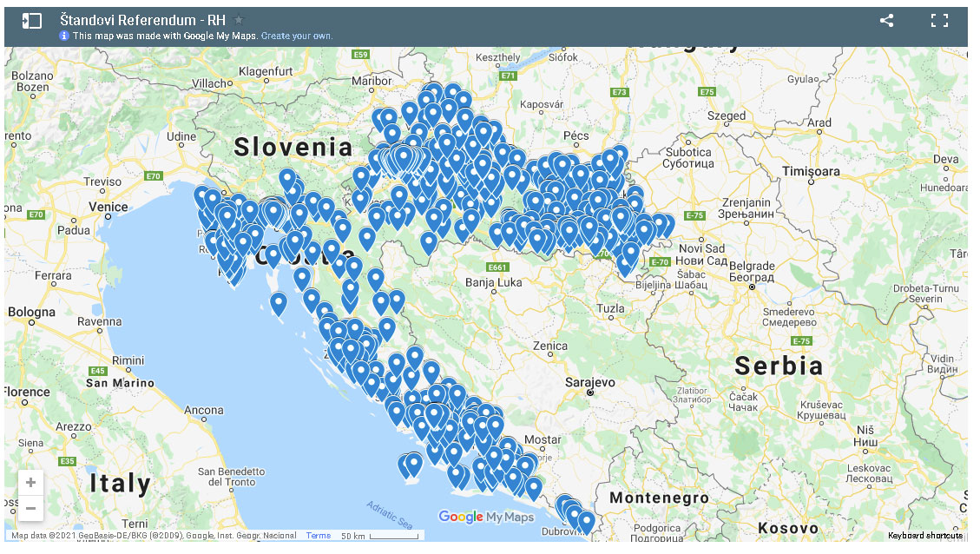Zoom in with the plus button
This screenshot has width=980, height=554.
coord(30,483)
